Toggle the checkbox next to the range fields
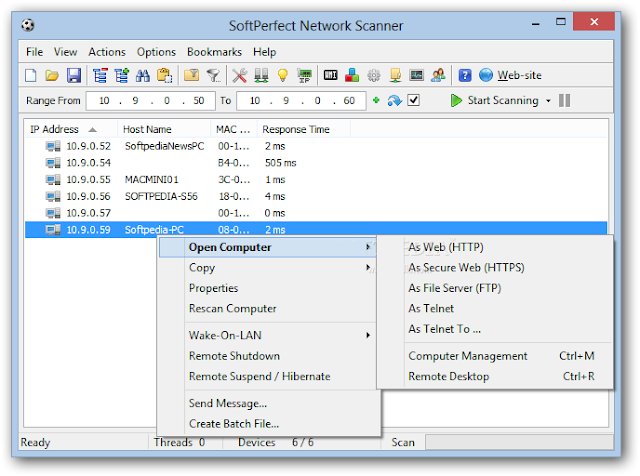 click(x=413, y=100)
